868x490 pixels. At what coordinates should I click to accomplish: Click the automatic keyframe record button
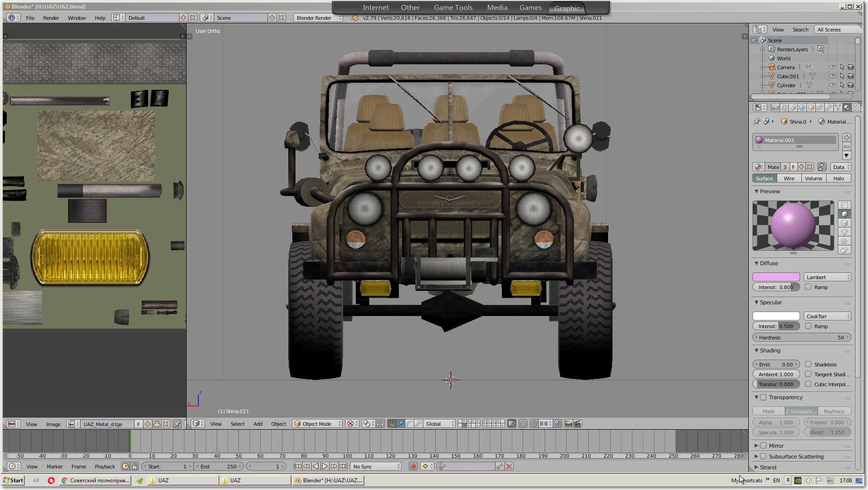point(413,466)
